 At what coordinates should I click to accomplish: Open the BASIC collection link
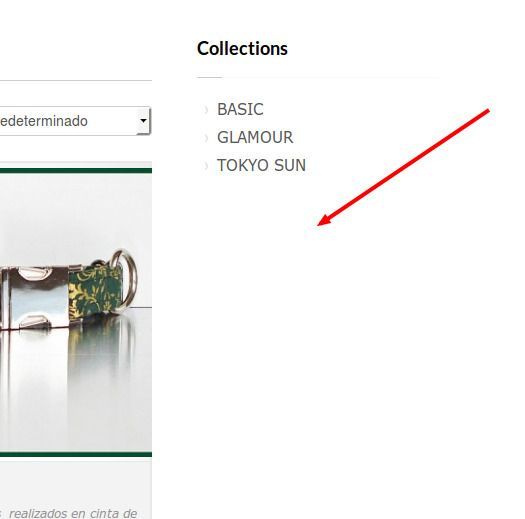pyautogui.click(x=240, y=109)
